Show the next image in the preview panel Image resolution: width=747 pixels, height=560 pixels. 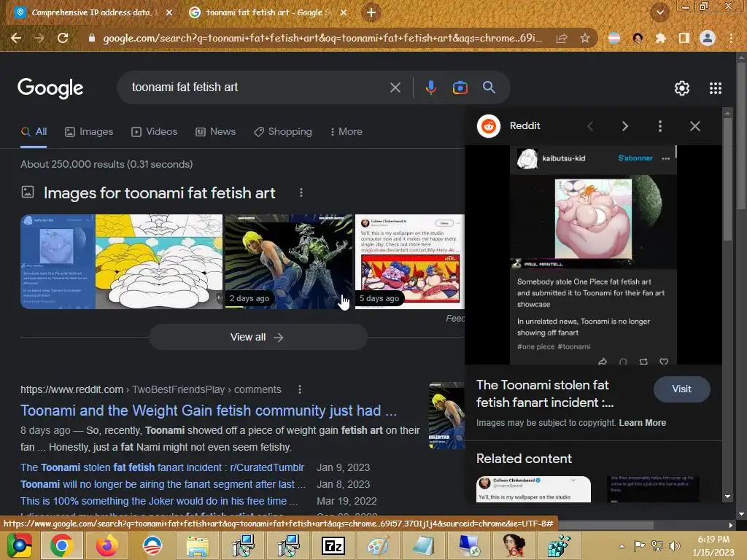click(624, 126)
